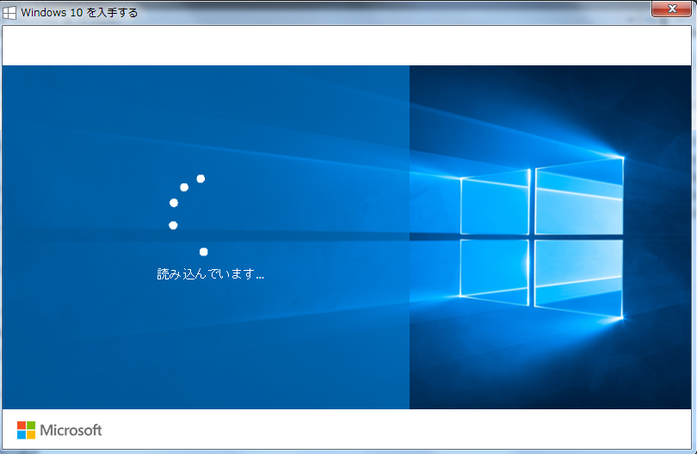Click the Microsoft logo at bottom left
The image size is (697, 454).
(59, 430)
